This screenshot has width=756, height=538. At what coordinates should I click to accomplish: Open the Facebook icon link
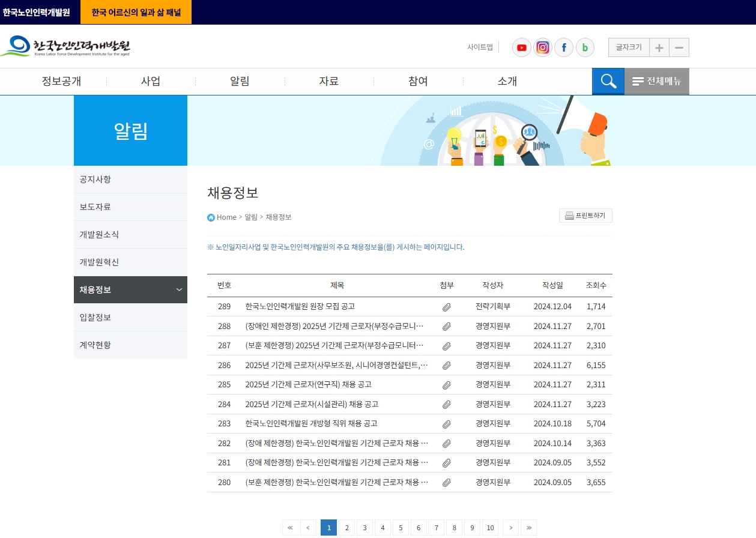coord(564,47)
